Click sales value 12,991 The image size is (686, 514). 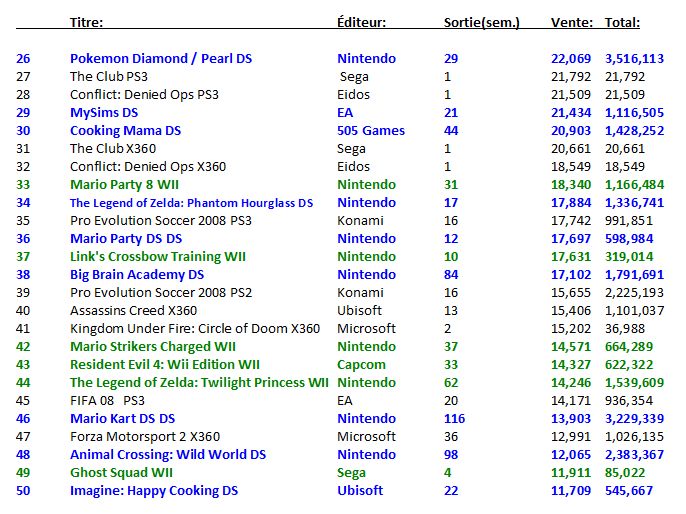click(571, 437)
